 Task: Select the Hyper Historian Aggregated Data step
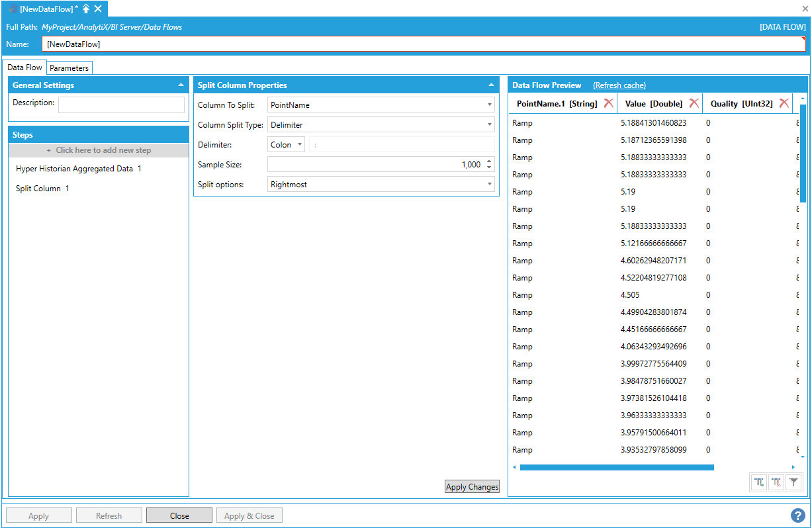(78, 169)
